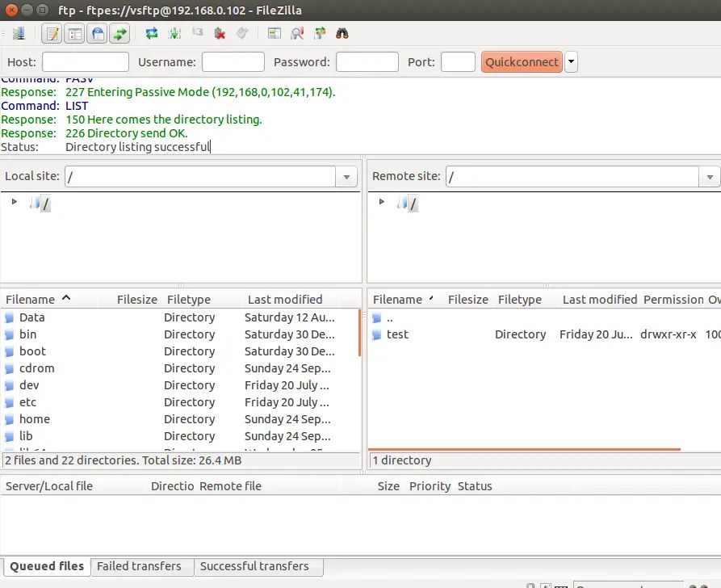Select the dev directory row
Viewport: 721px width, 588px height.
point(179,385)
